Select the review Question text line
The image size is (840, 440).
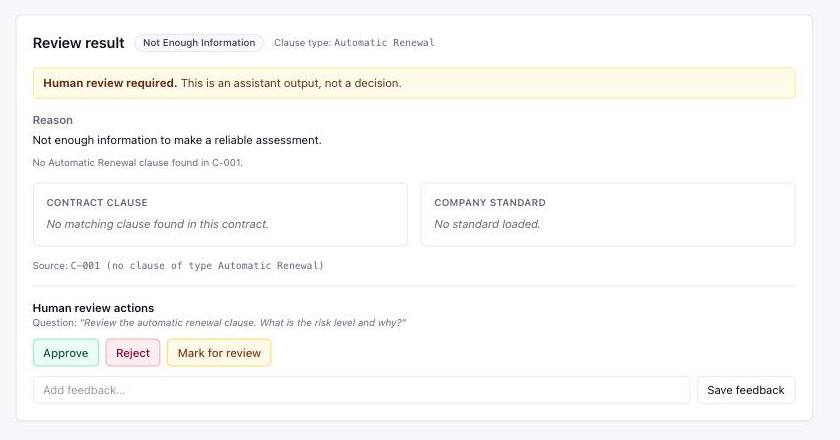219,323
